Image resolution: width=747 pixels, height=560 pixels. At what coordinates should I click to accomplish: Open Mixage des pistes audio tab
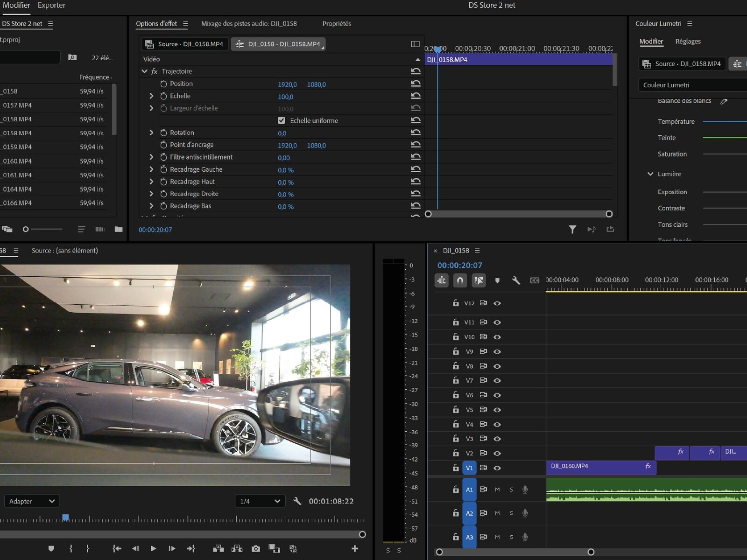click(x=249, y=23)
